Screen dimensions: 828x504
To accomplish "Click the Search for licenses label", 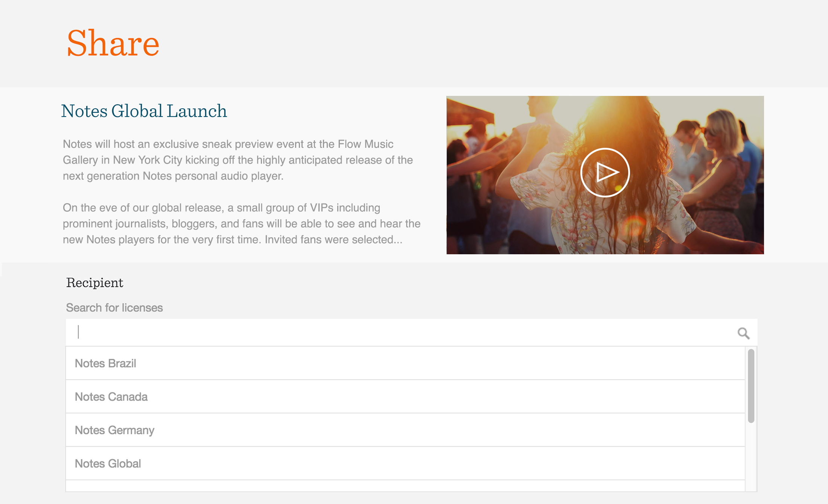I will tap(114, 308).
